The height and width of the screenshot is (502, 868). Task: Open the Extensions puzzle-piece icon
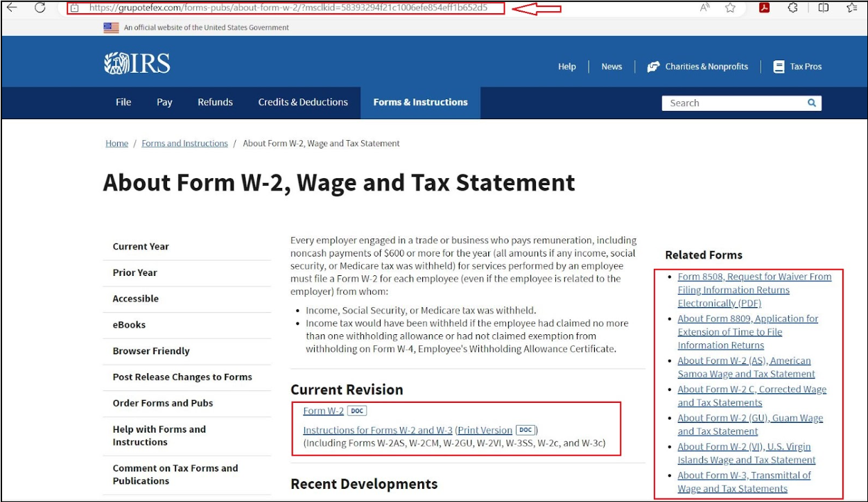pos(793,8)
